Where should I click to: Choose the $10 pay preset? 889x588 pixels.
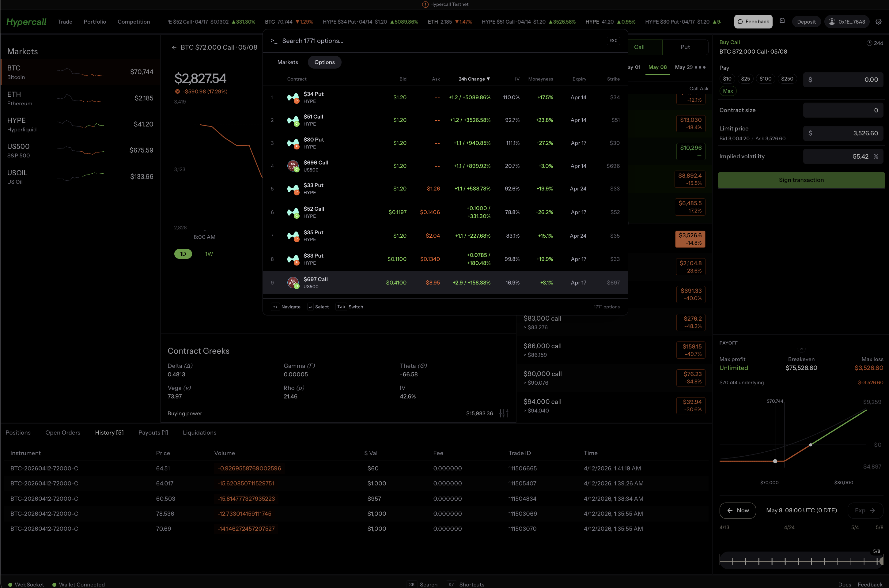[x=727, y=79]
